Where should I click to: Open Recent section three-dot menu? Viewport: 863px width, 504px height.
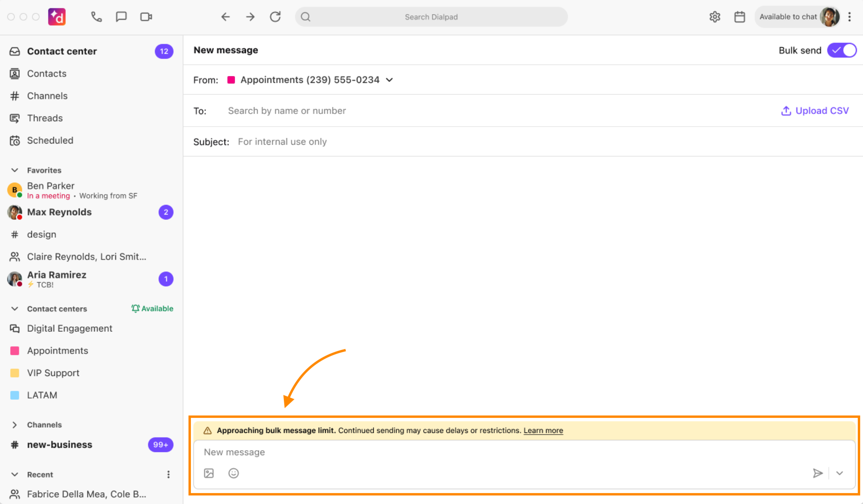pyautogui.click(x=169, y=474)
